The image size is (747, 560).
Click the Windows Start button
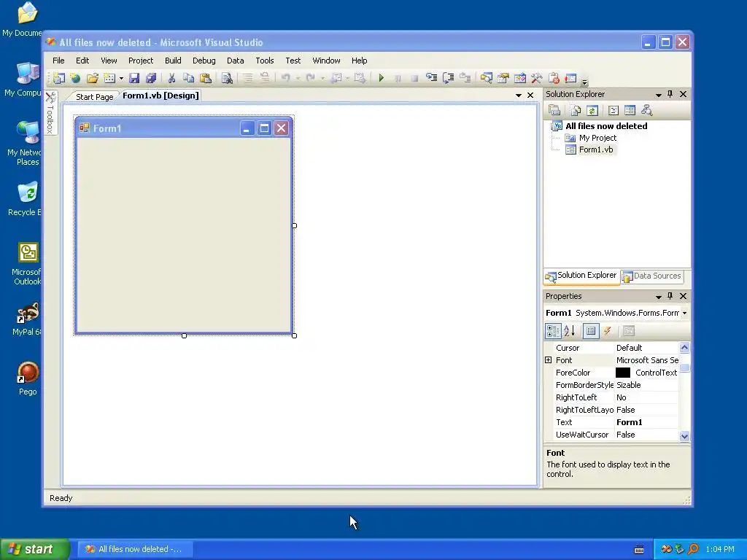tap(35, 549)
